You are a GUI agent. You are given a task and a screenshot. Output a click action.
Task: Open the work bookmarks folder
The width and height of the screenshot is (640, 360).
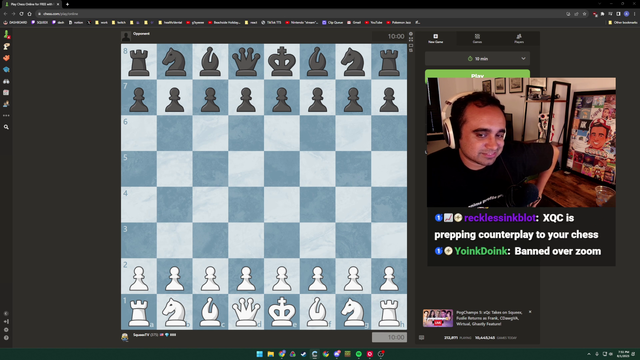click(101, 22)
